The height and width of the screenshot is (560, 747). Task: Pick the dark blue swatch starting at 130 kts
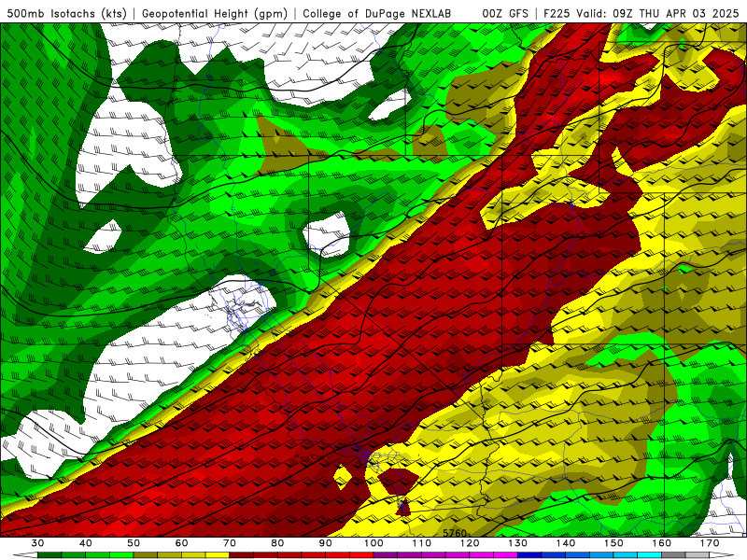point(529,554)
